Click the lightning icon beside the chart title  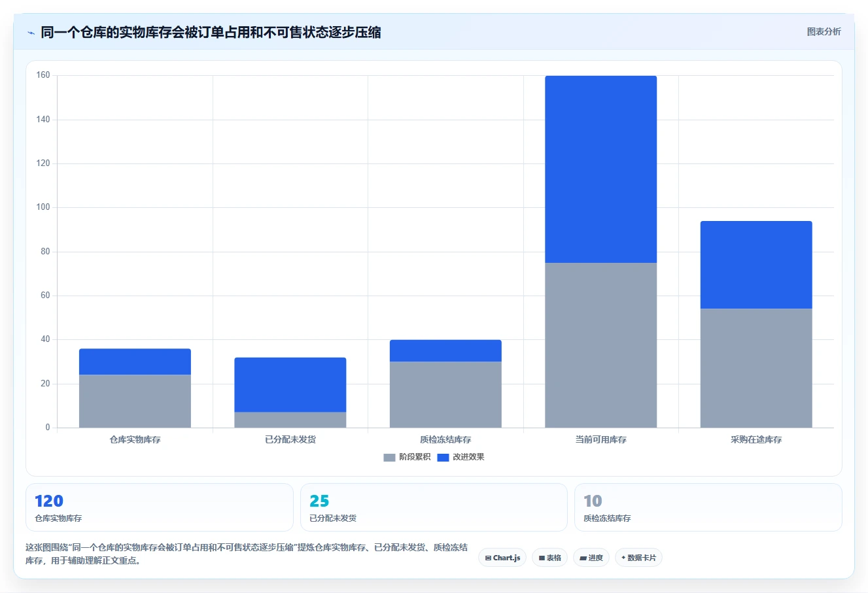[31, 33]
